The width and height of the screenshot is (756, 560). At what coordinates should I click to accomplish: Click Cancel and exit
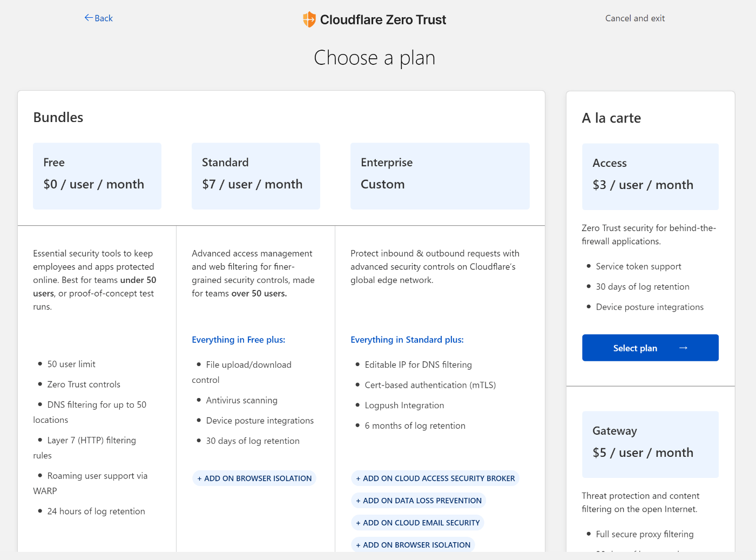635,18
